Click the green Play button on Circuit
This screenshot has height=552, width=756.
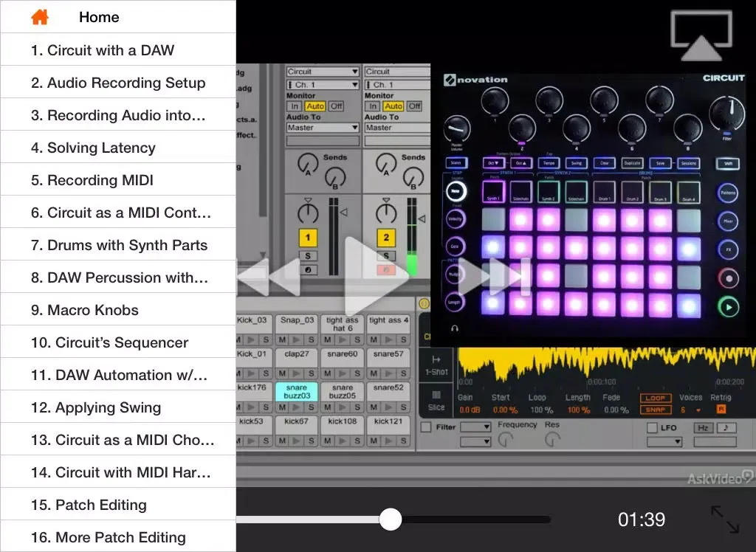(x=728, y=307)
